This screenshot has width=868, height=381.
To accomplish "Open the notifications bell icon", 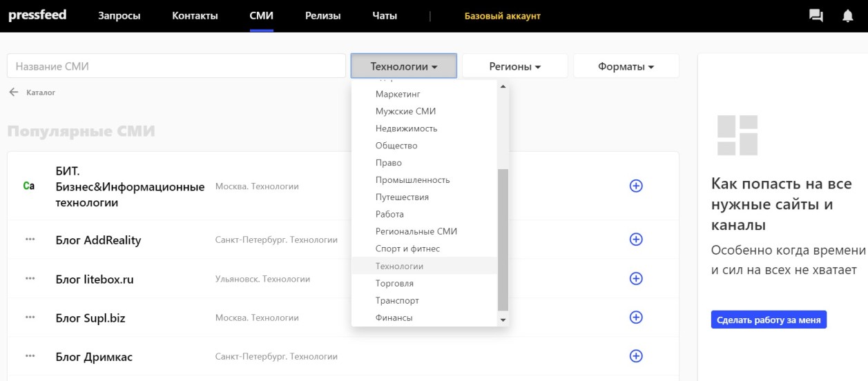I will click(848, 16).
